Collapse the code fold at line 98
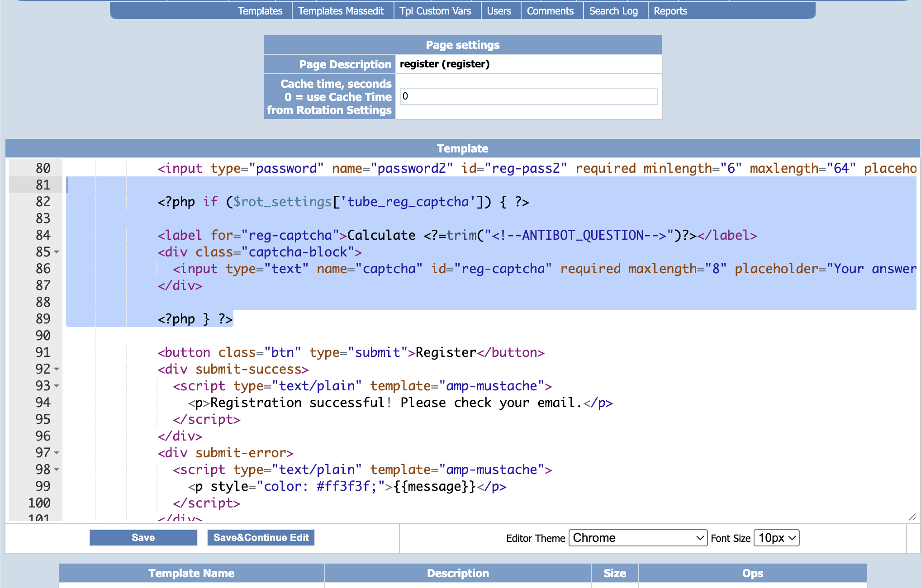The height and width of the screenshot is (588, 921). (57, 469)
